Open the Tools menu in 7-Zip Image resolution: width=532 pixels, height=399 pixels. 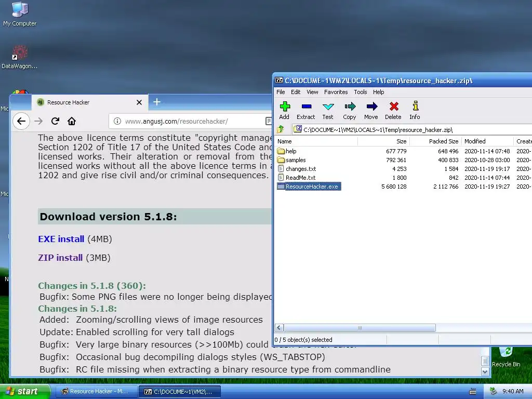[361, 92]
